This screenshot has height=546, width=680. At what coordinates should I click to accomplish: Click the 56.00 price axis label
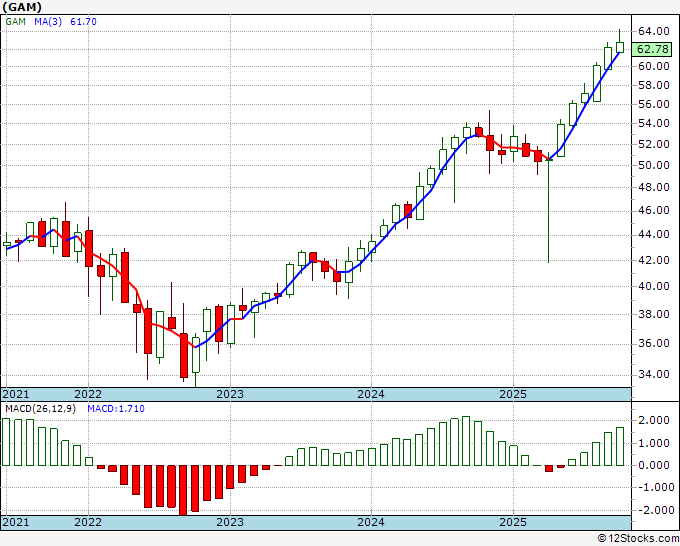[x=654, y=104]
